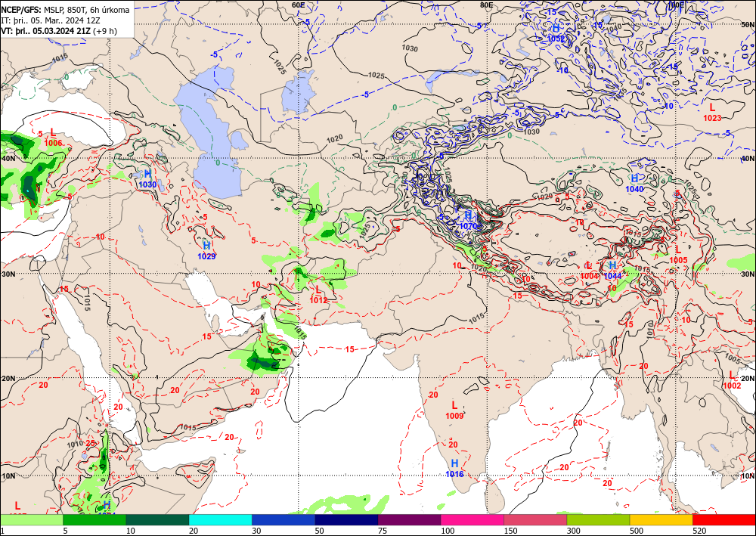Select the cyan 20–30 legend color

(220, 519)
